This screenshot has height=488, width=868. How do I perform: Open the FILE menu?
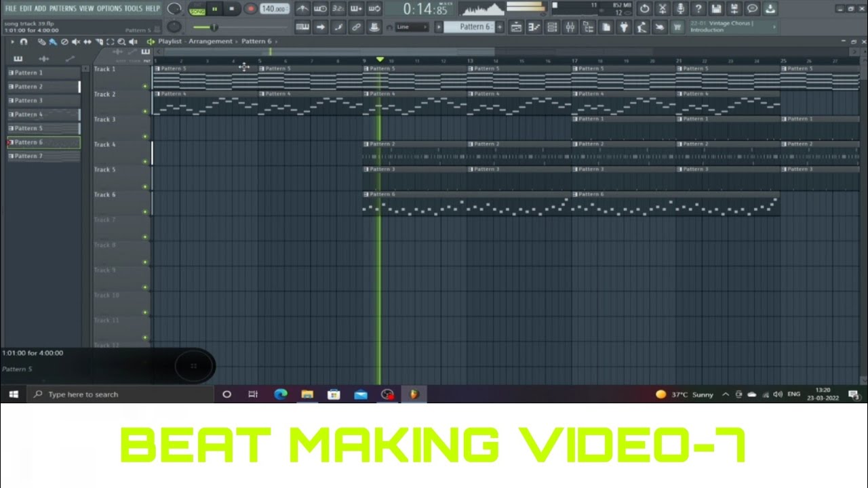coord(11,9)
